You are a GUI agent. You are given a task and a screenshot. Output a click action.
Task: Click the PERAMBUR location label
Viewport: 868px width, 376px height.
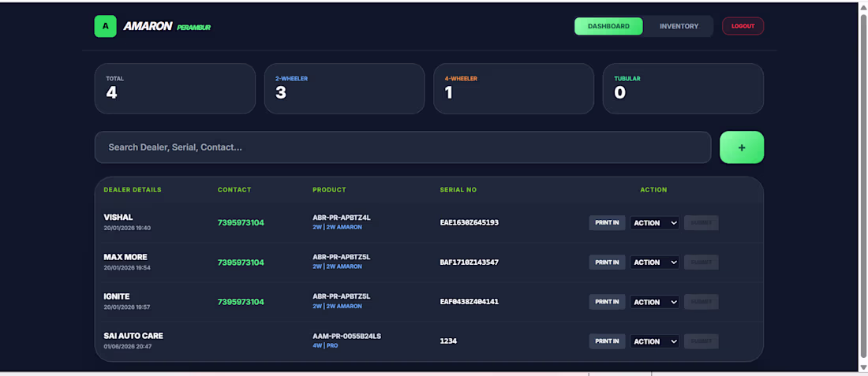pos(194,28)
